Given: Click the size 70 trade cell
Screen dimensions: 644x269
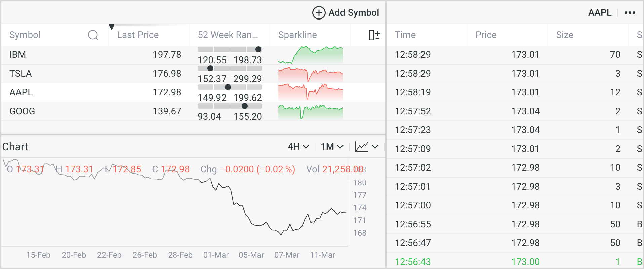Looking at the screenshot, I should [x=615, y=54].
